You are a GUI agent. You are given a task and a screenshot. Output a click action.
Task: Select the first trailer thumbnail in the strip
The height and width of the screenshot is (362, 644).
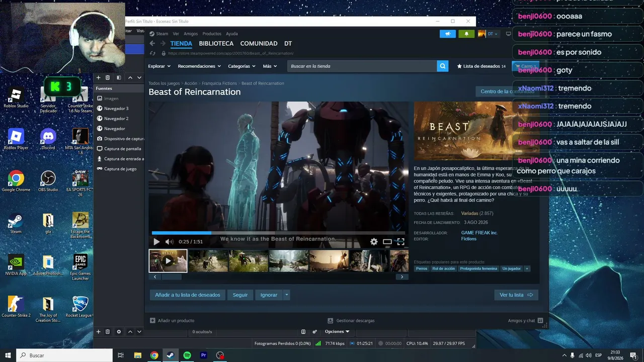pos(168,261)
